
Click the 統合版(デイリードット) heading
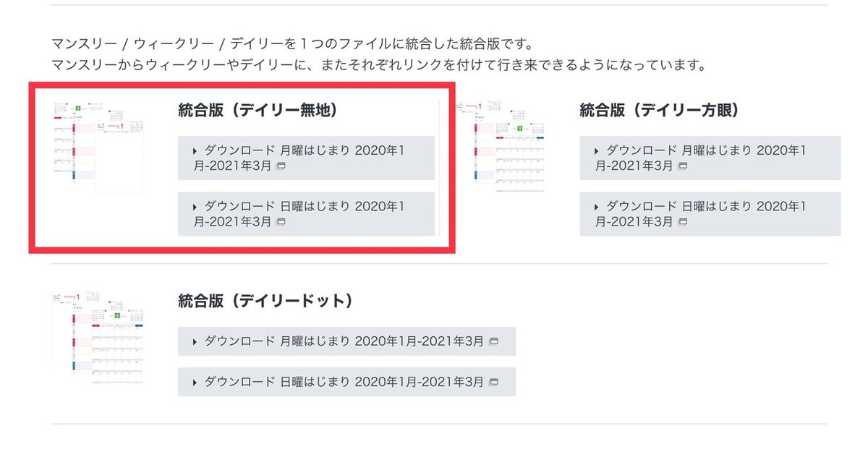click(x=265, y=301)
